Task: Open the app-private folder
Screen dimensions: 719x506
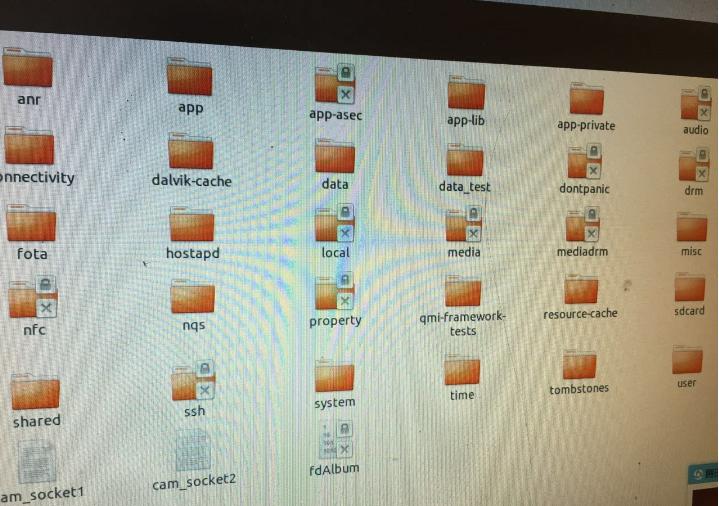Action: tap(586, 99)
